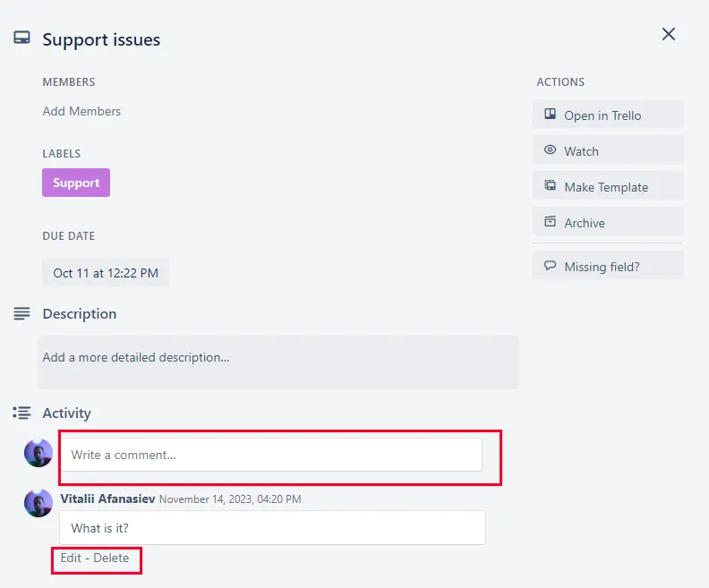Click the Trello board icon
Screen dimensions: 709x588
(x=550, y=114)
